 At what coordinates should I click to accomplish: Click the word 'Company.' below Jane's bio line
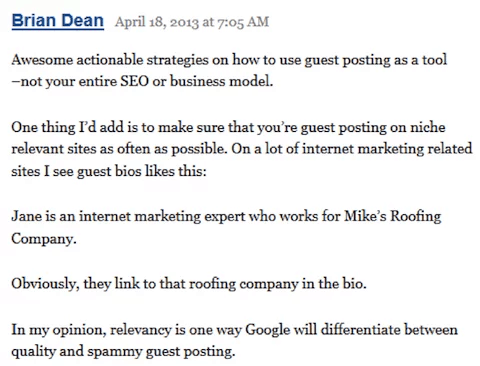(44, 239)
